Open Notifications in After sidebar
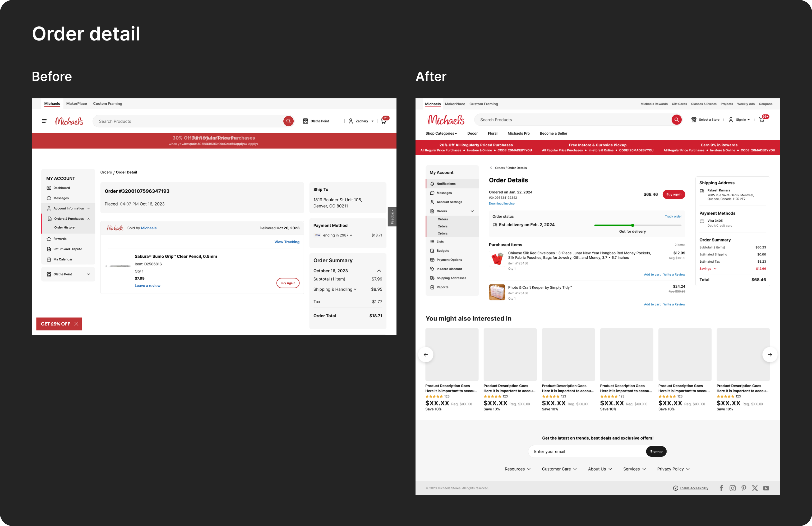The height and width of the screenshot is (526, 812). point(452,184)
